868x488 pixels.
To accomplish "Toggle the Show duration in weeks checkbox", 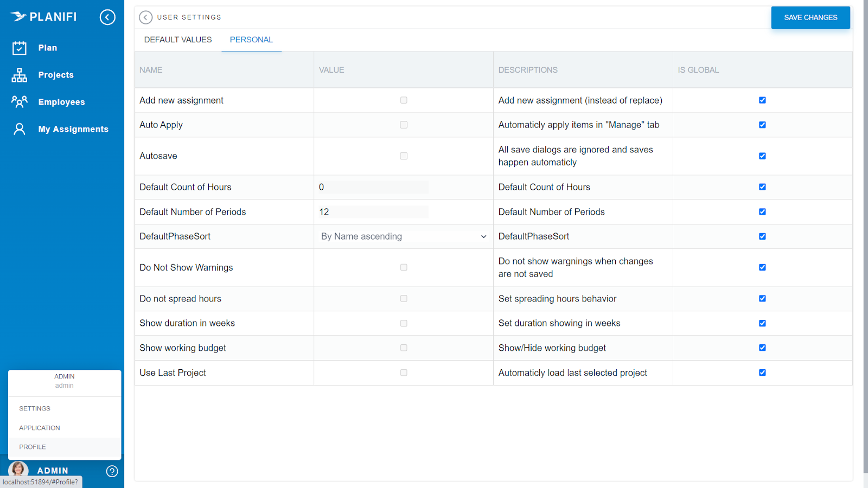I will coord(404,323).
